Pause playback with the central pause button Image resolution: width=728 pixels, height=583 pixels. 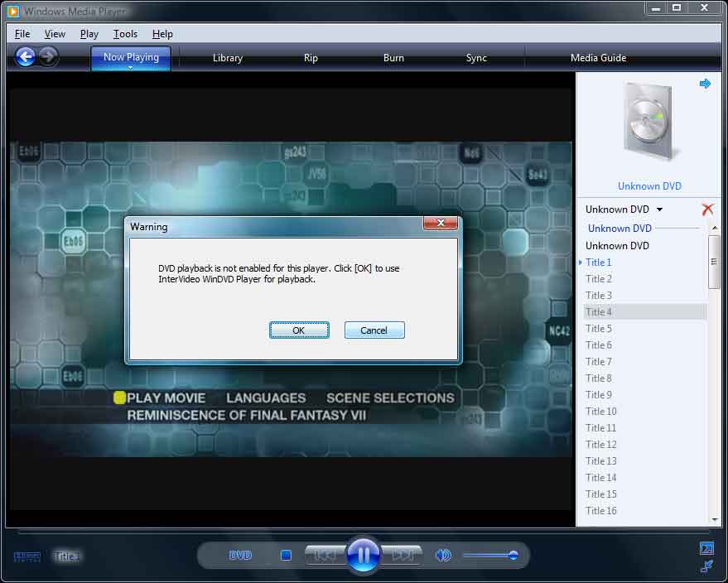pyautogui.click(x=363, y=555)
